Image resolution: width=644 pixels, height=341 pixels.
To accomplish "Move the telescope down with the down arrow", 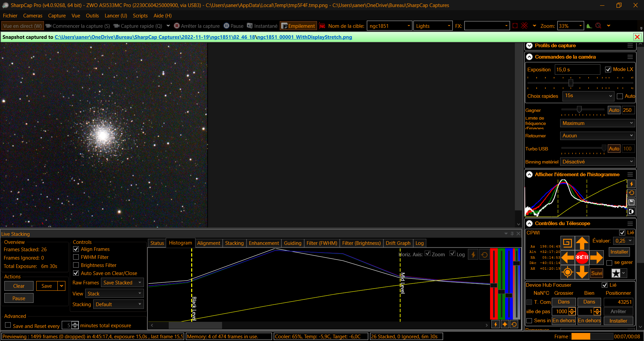I will [582, 272].
